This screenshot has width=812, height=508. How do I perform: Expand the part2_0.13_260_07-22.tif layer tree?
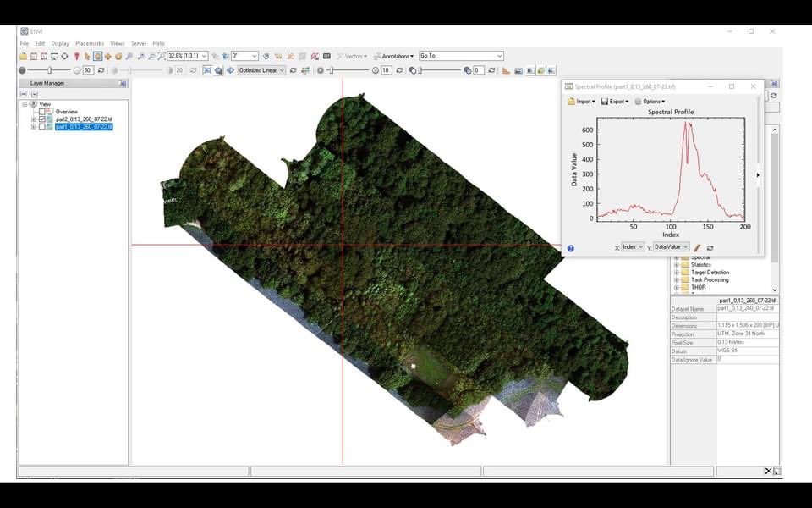tap(34, 119)
